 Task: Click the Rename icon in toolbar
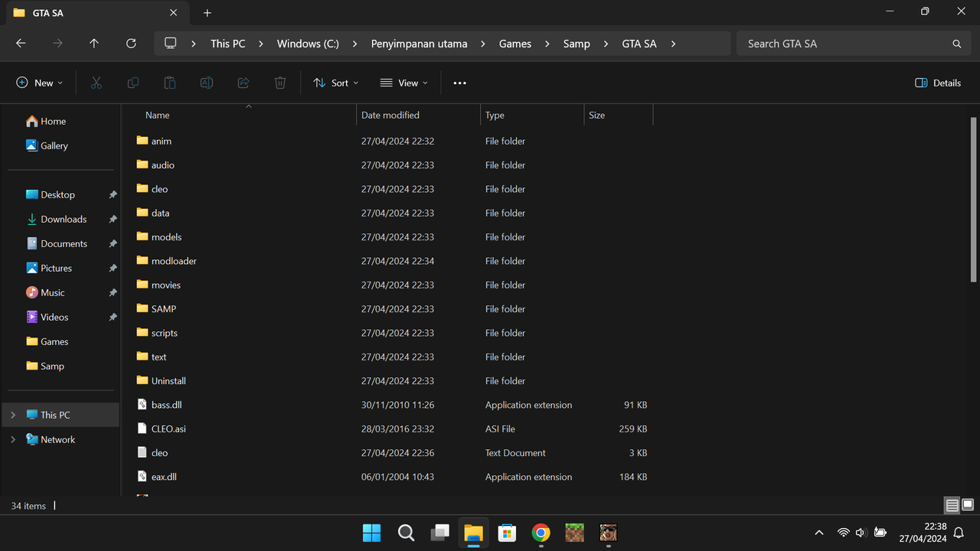[x=207, y=83]
